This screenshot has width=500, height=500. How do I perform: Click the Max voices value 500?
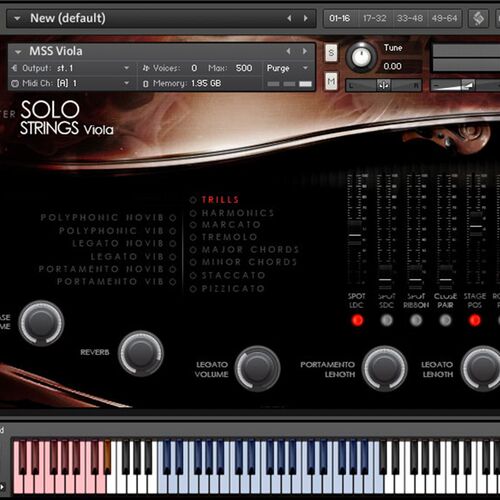(244, 68)
